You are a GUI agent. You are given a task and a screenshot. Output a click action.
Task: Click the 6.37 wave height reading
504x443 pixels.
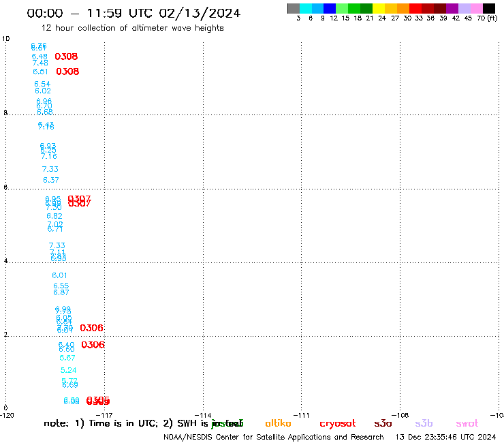[x=51, y=180]
